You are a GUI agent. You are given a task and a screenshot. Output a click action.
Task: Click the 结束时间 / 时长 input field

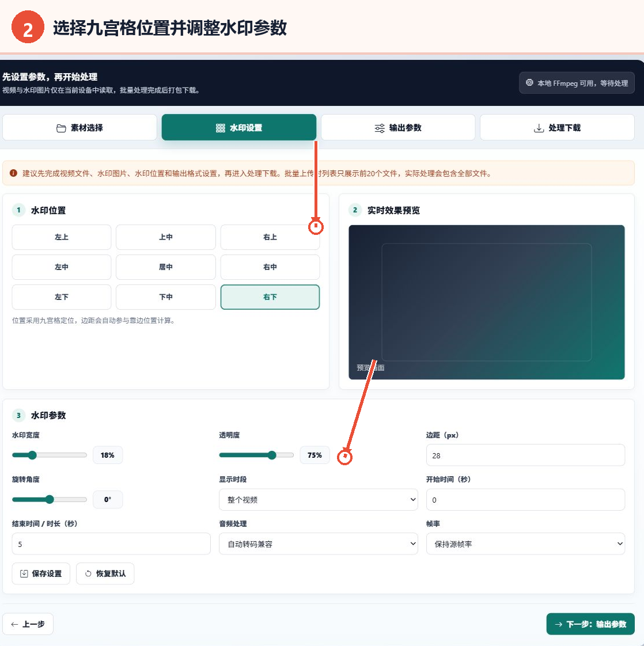click(111, 544)
